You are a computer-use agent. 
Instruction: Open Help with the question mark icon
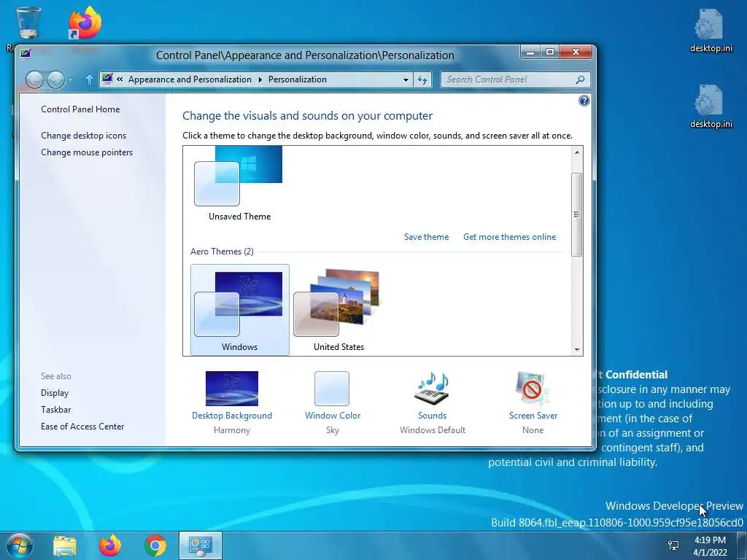coord(584,101)
